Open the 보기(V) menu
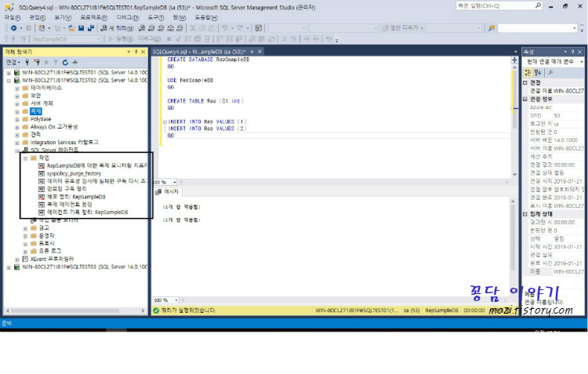The image size is (588, 374). 63,17
